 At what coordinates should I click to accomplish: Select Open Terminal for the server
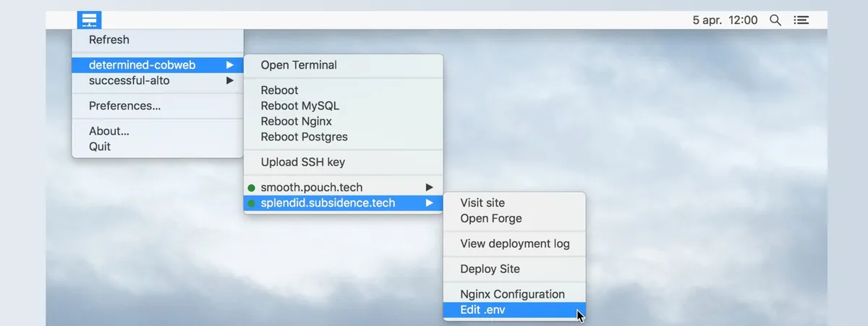coord(299,65)
